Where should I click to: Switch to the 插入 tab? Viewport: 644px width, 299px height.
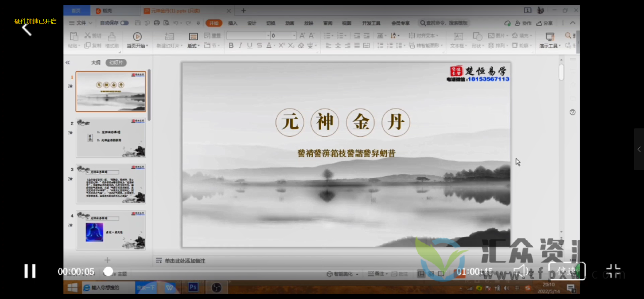point(233,23)
